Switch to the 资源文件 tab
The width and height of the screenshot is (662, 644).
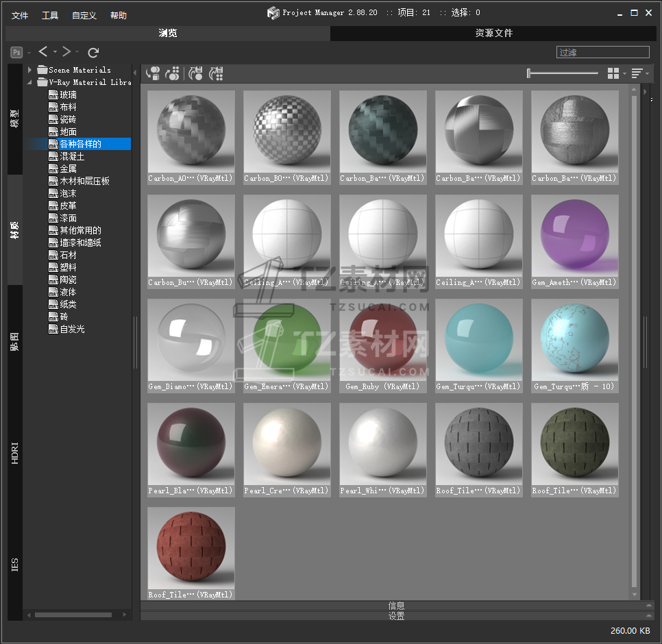(493, 33)
